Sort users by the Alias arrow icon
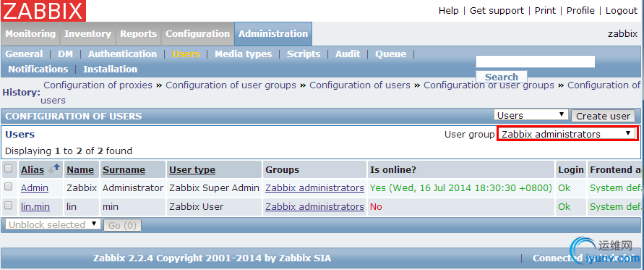The height and width of the screenshot is (270, 644). (53, 169)
